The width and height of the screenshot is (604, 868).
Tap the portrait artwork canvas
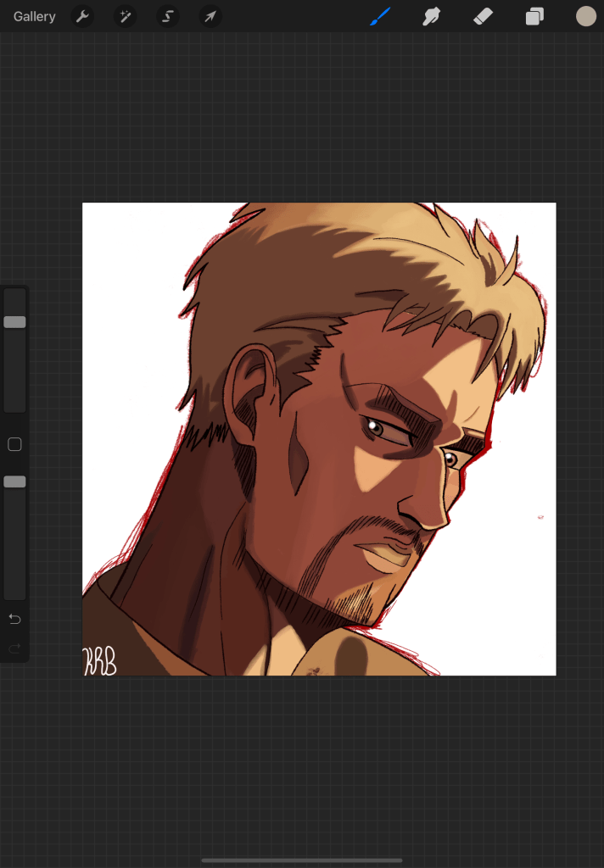319,439
